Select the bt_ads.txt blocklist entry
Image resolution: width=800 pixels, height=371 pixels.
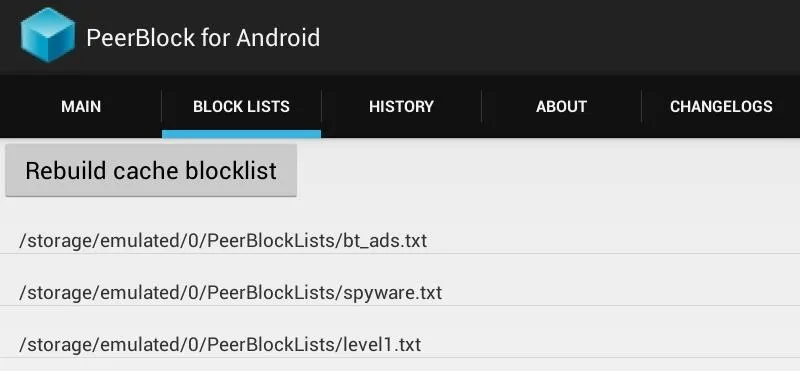[x=400, y=240]
